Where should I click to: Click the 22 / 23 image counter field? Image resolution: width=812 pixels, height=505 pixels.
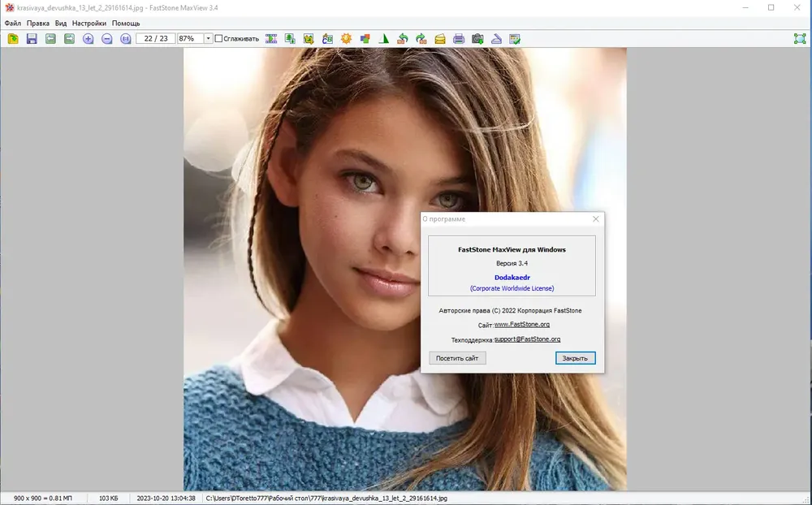click(156, 38)
